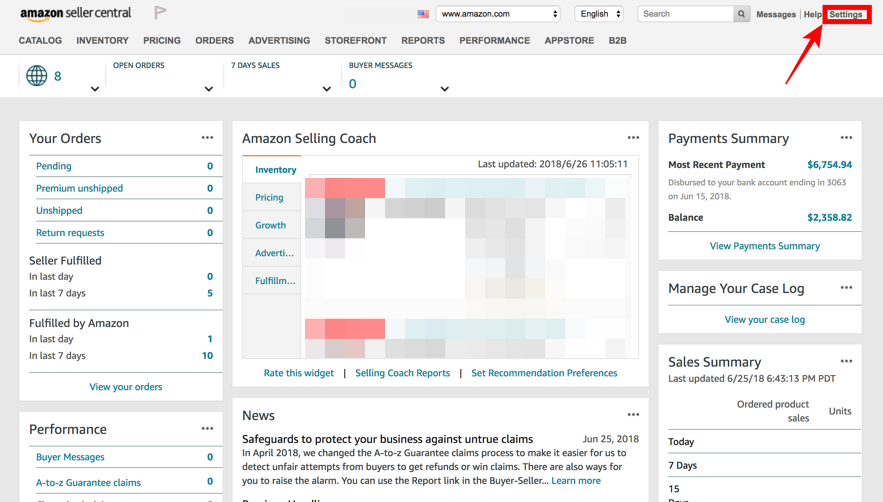Click Help in the header
The width and height of the screenshot is (883, 502).
click(x=812, y=15)
